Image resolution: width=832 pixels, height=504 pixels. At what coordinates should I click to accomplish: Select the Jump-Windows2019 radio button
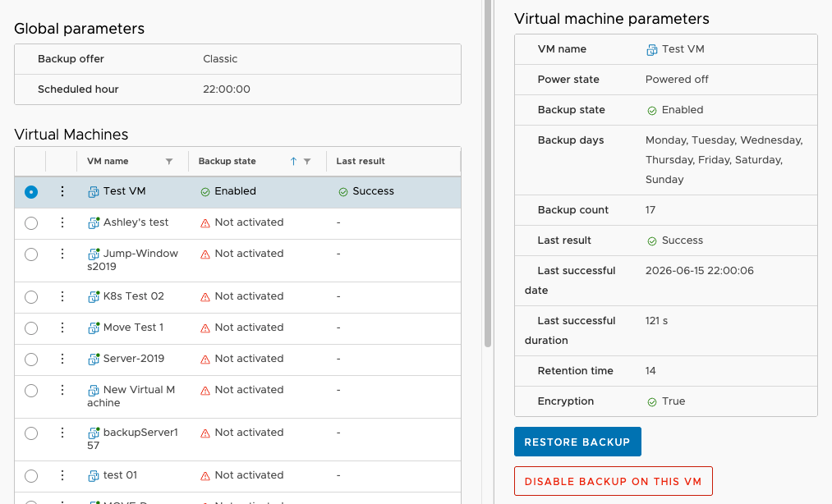pyautogui.click(x=31, y=254)
